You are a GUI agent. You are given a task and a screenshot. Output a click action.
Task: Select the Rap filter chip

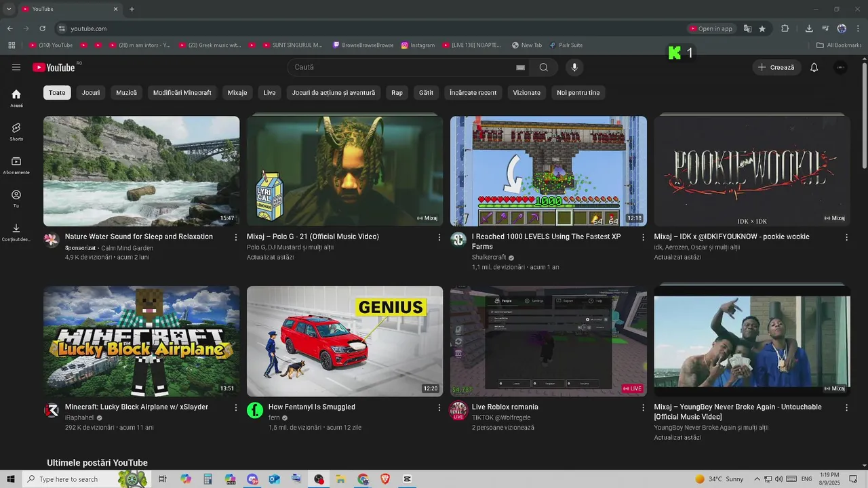coord(397,93)
